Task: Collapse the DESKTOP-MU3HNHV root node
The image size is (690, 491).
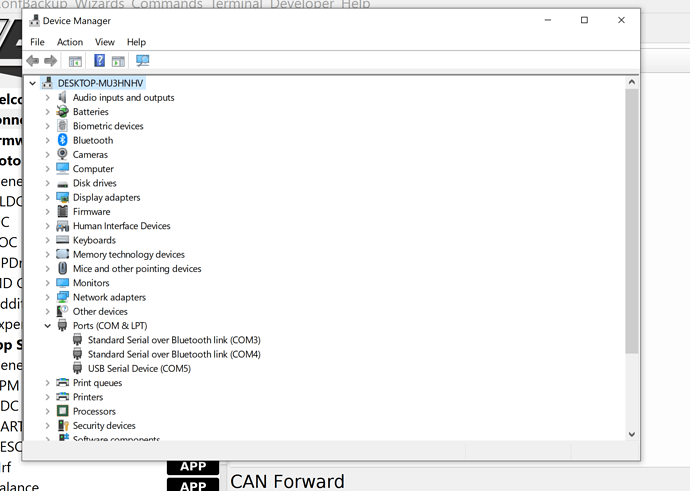Action: pyautogui.click(x=33, y=83)
